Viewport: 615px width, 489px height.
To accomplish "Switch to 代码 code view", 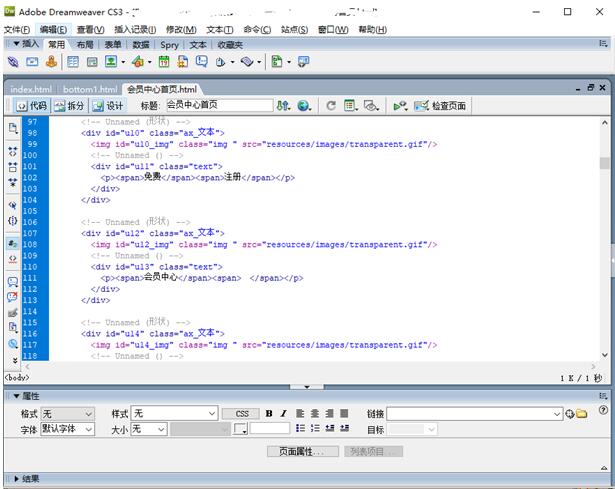I will (31, 105).
